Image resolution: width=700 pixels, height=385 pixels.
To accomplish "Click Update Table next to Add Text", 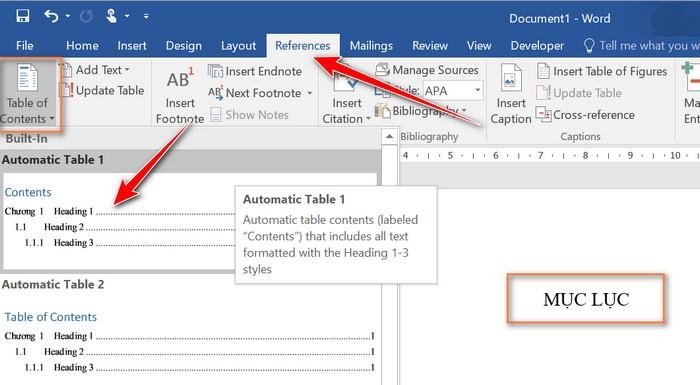I will pos(103,90).
